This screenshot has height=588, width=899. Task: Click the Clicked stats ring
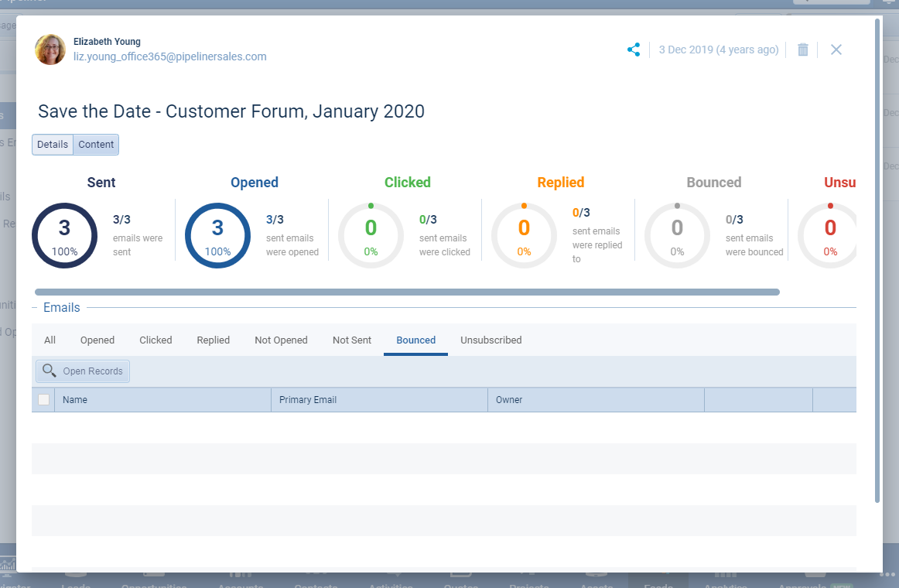click(x=371, y=235)
